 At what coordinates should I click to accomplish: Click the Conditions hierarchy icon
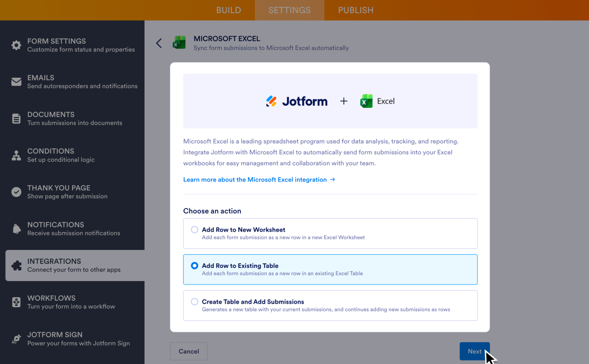(16, 155)
